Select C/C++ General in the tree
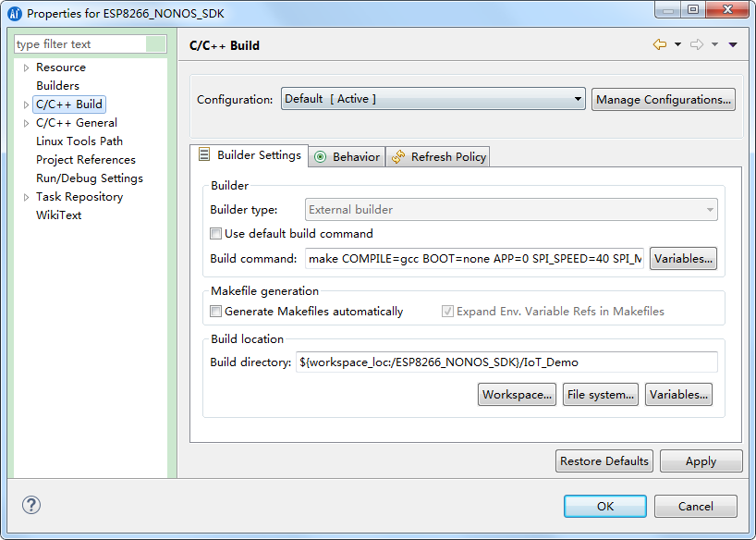The image size is (756, 540). [76, 123]
